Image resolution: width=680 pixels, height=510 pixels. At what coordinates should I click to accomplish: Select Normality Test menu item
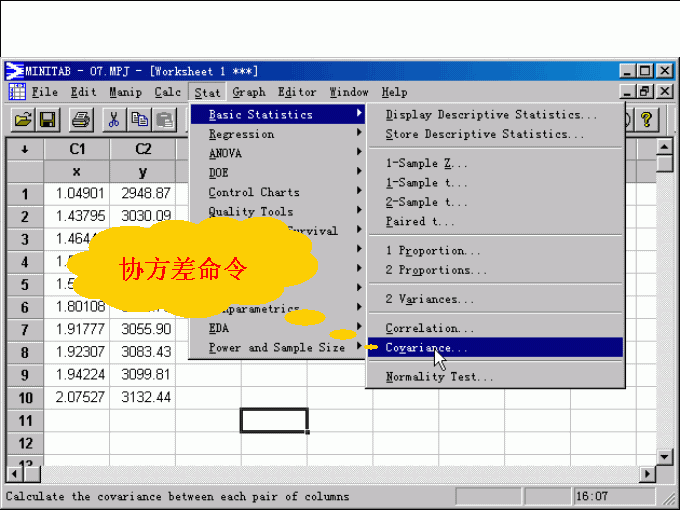pos(439,377)
